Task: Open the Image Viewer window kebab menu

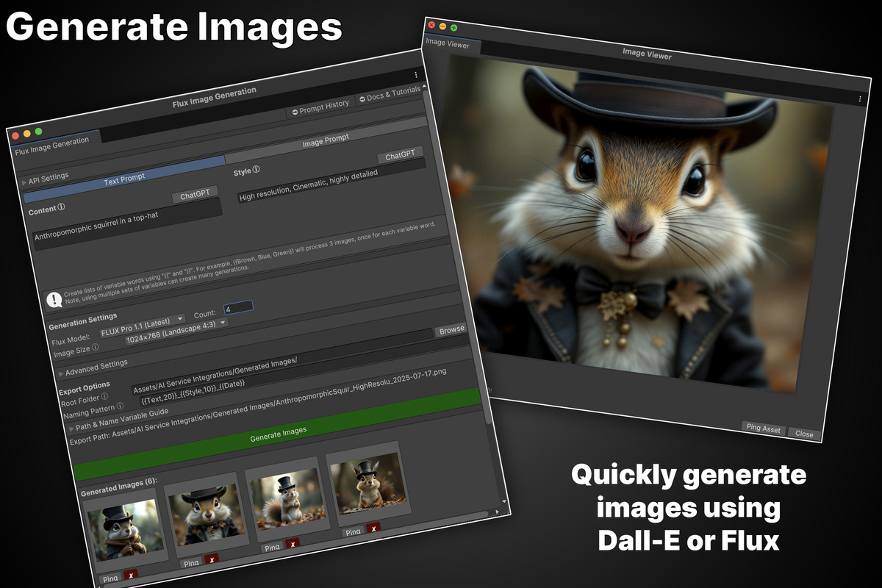Action: (860, 98)
